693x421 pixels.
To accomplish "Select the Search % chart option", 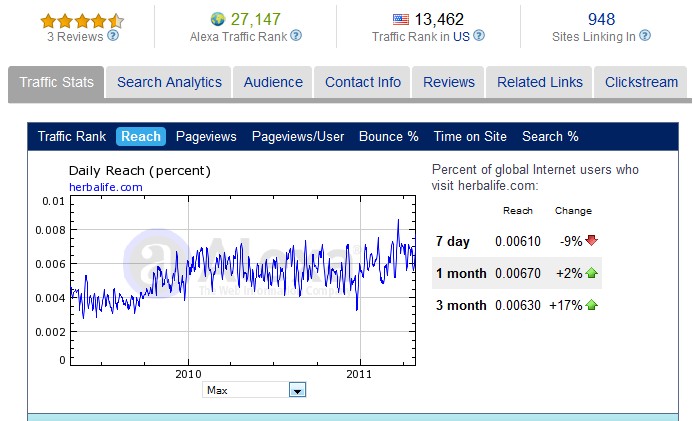I will tap(550, 137).
